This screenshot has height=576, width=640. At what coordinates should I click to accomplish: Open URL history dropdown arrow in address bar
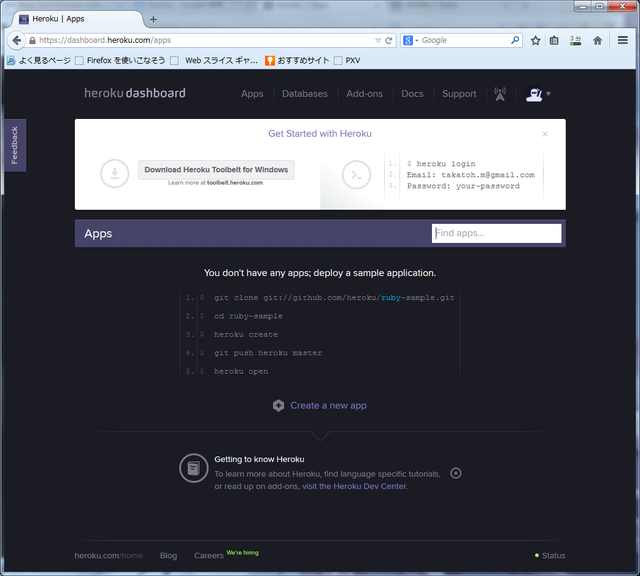378,40
